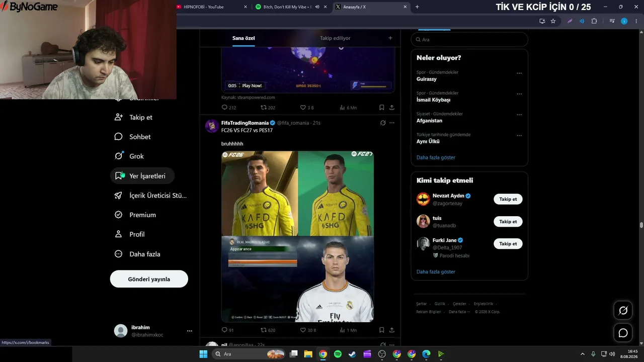644x362 pixels.
Task: Repost the post with 620 reposts
Action: click(268, 330)
